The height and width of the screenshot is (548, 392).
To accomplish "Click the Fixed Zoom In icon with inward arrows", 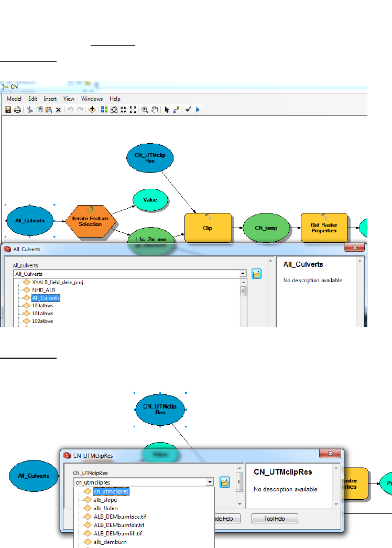I will (123, 110).
